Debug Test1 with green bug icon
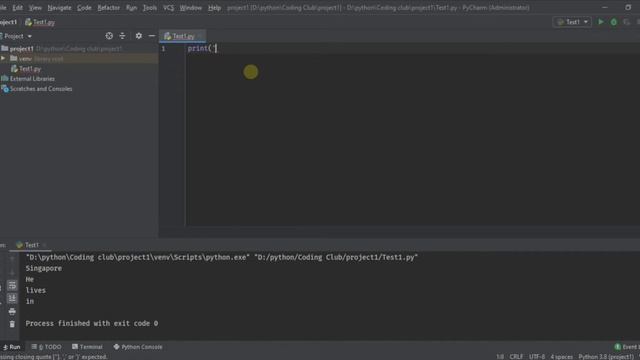 pyautogui.click(x=613, y=22)
